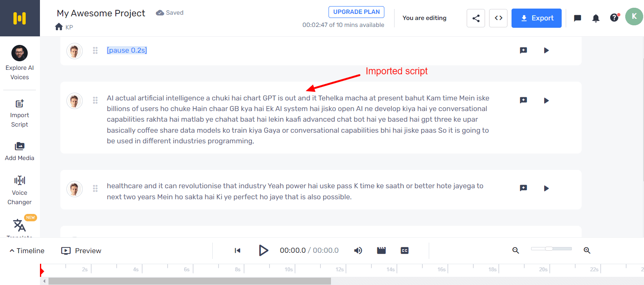Click the Export button
Viewport: 644px width, 285px height.
tap(536, 18)
